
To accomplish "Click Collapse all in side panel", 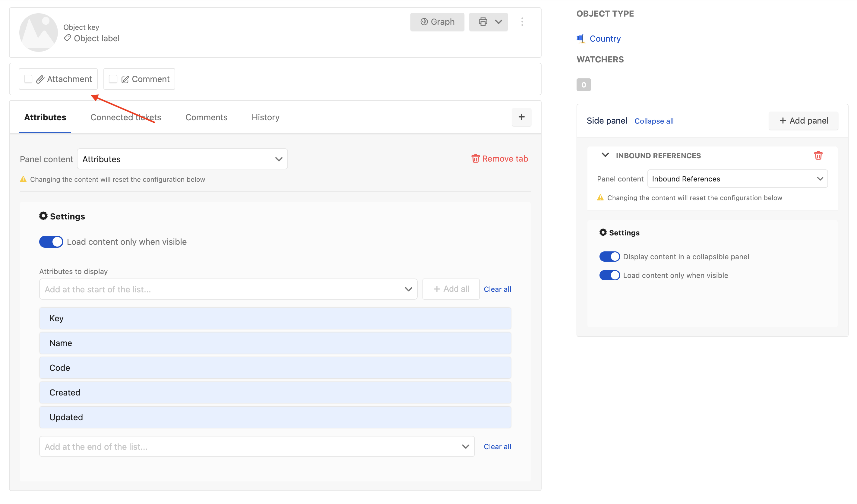I will 654,120.
